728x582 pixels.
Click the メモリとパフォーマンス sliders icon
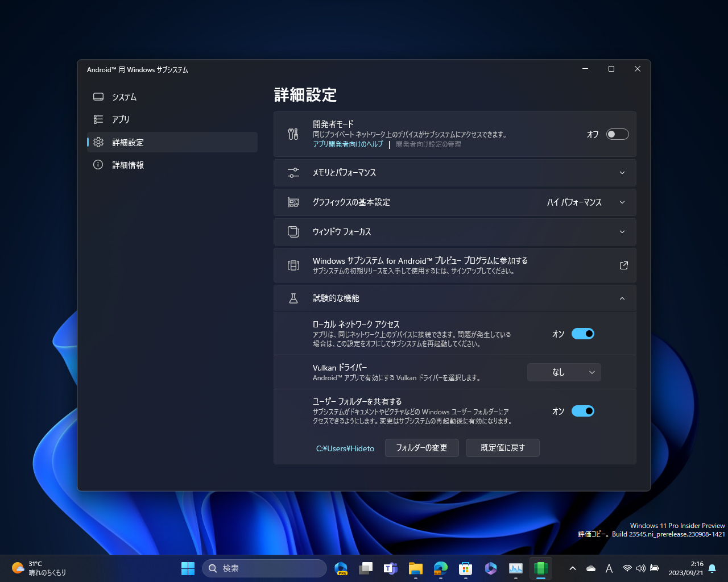[x=293, y=173]
